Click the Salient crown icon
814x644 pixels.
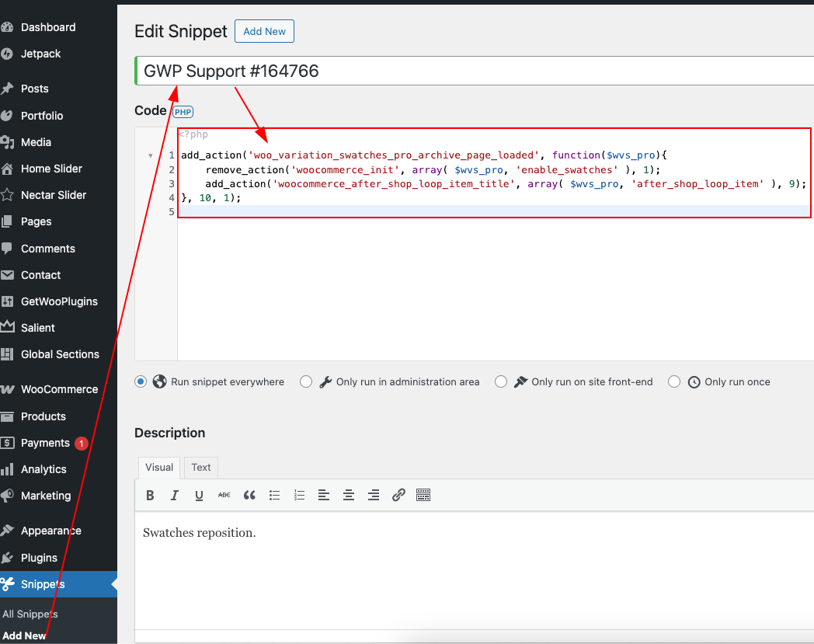7,328
